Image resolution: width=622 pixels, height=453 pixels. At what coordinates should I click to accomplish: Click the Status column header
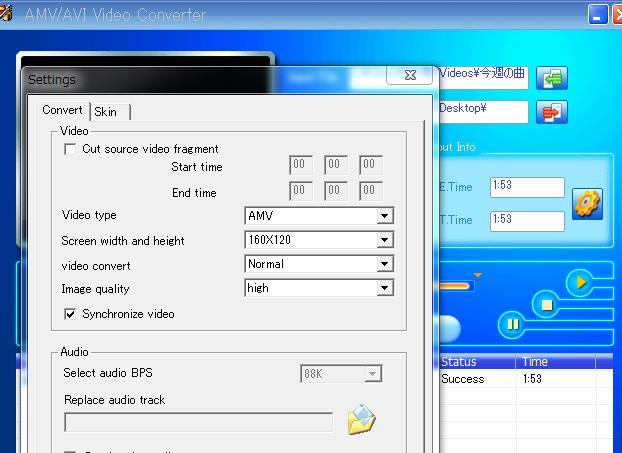click(477, 361)
